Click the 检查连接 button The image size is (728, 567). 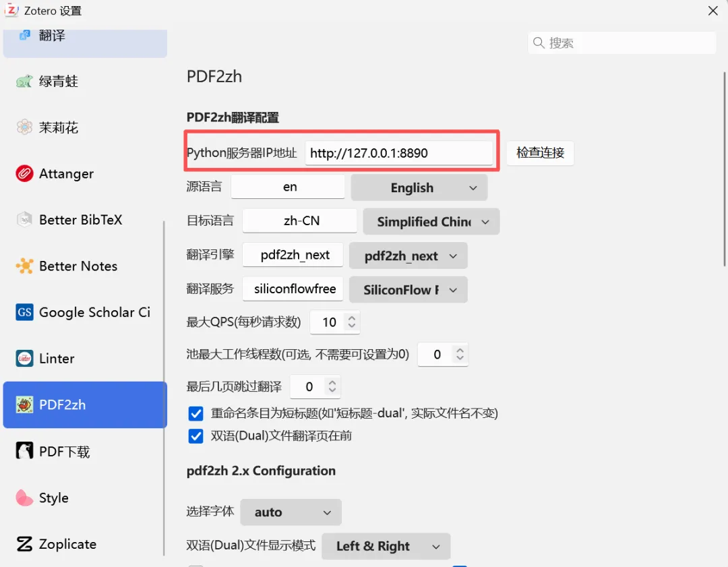pyautogui.click(x=541, y=153)
